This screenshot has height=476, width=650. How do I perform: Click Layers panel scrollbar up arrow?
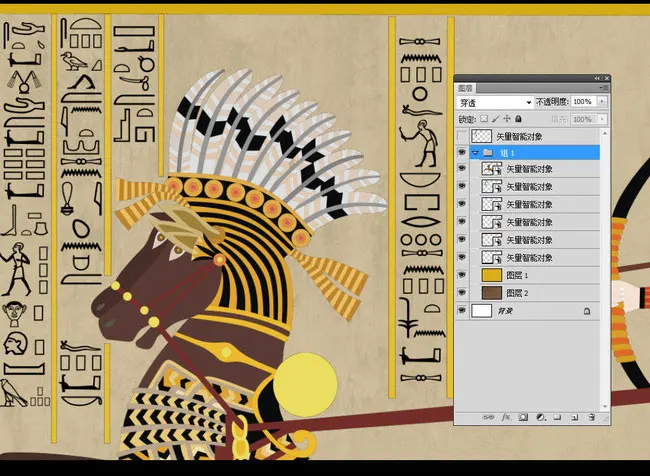pos(605,133)
